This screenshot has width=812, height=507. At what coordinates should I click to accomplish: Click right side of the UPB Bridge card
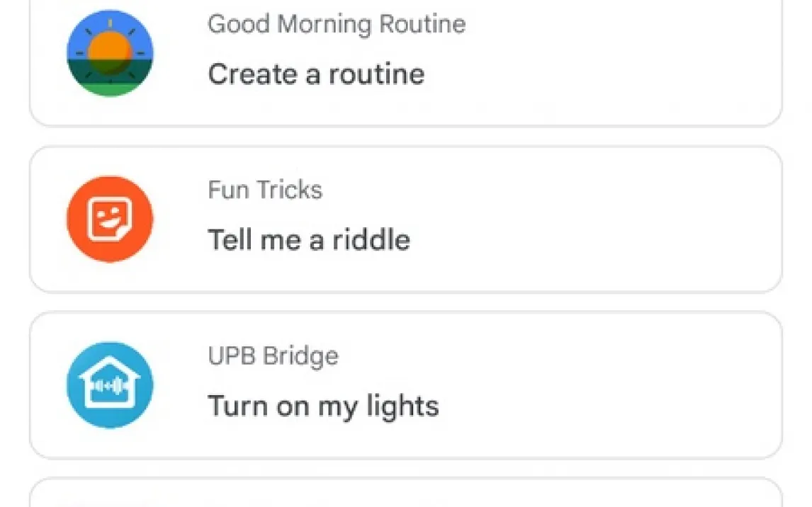[x=673, y=385]
